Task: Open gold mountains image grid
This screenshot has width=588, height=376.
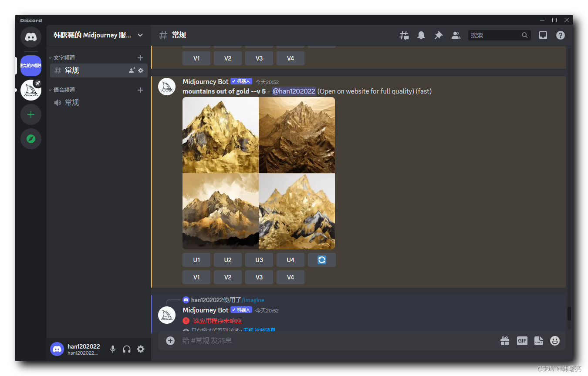Action: (259, 173)
